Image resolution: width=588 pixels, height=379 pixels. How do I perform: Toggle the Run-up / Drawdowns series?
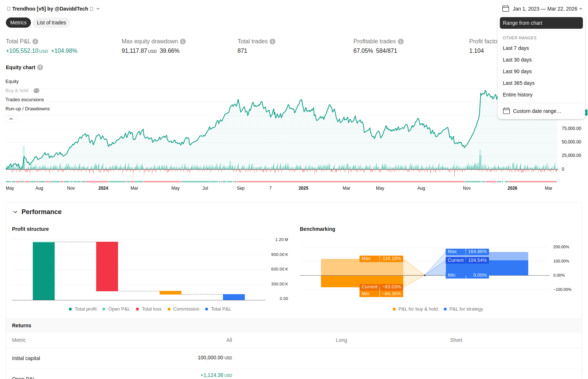click(28, 109)
